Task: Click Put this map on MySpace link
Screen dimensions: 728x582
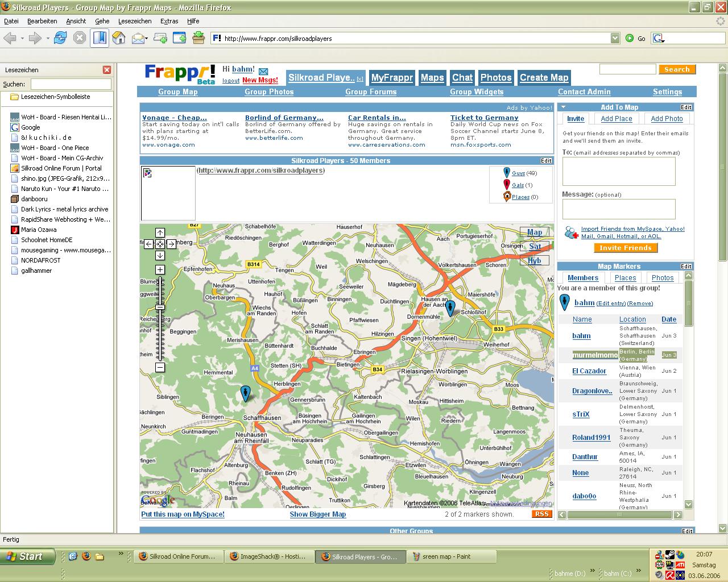Action: [183, 514]
